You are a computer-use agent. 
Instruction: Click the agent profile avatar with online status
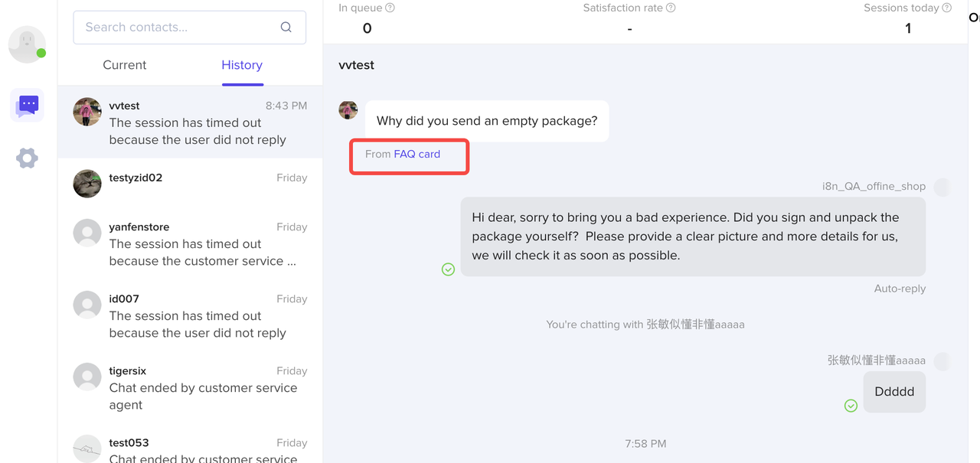(27, 44)
